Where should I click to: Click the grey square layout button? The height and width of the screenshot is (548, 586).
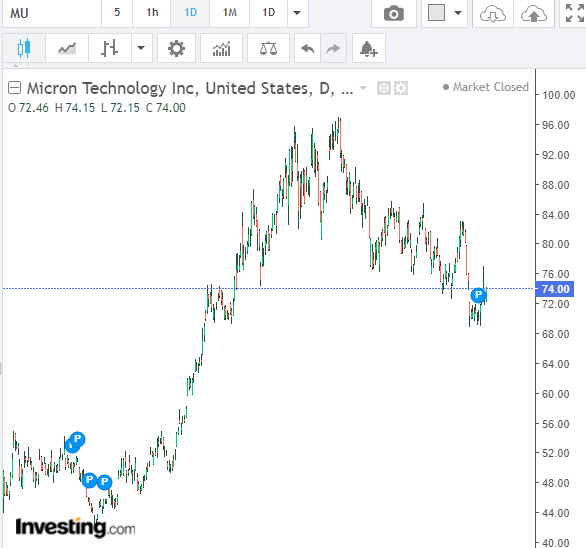click(x=436, y=13)
